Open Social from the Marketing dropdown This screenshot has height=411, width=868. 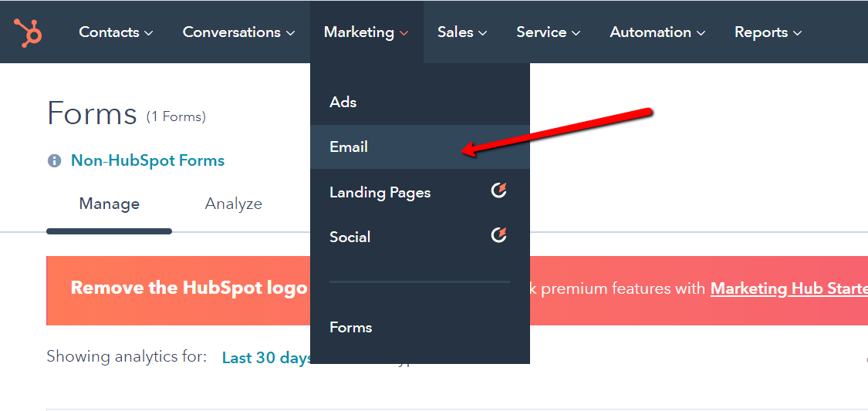(350, 237)
